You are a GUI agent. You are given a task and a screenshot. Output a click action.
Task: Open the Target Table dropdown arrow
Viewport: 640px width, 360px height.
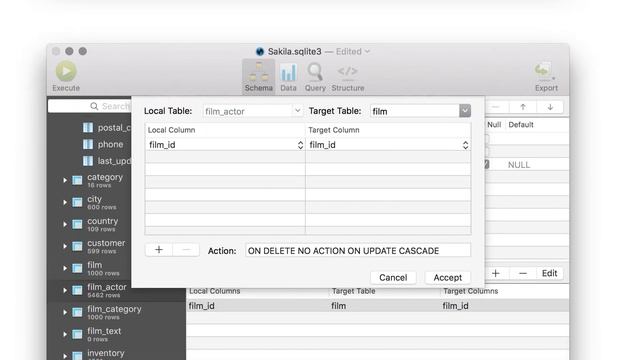[465, 111]
